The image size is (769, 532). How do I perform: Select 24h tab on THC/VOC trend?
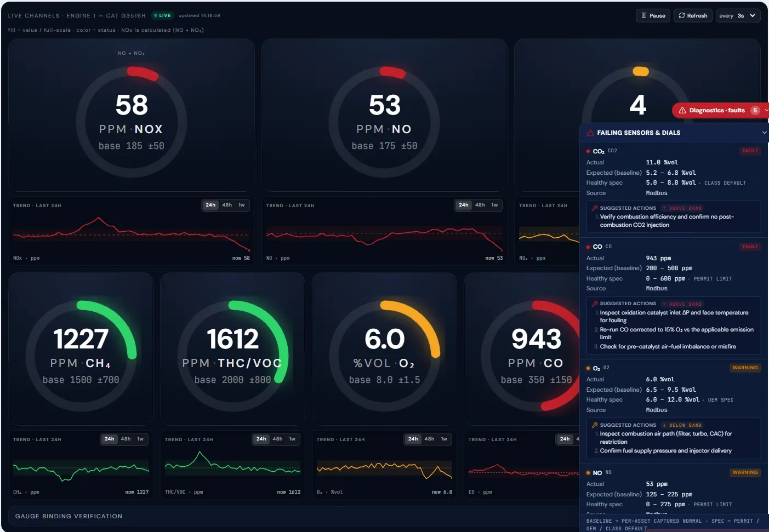[x=261, y=439]
